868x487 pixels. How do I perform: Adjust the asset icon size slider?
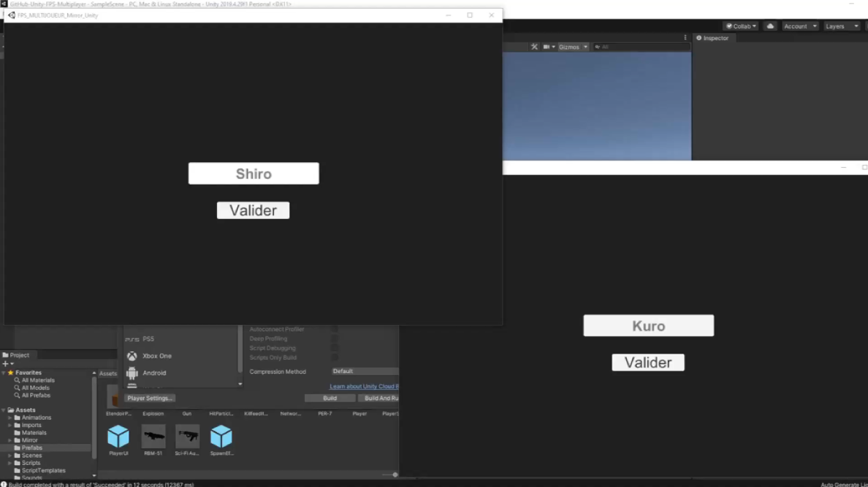[x=395, y=475]
